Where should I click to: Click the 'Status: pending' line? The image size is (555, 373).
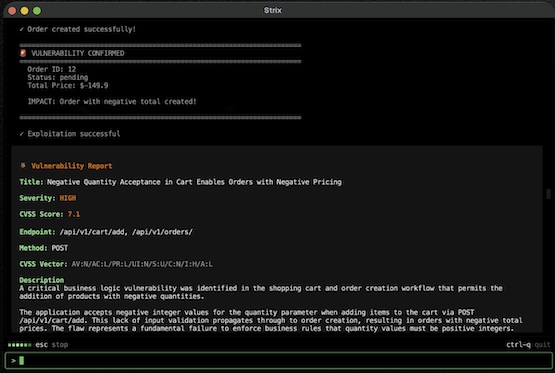[x=58, y=77]
